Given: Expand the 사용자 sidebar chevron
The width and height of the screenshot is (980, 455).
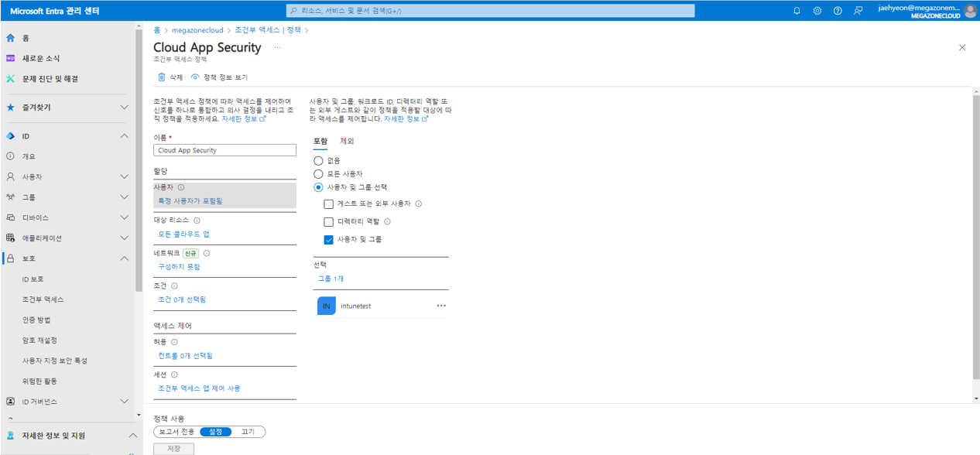Looking at the screenshot, I should click(124, 176).
